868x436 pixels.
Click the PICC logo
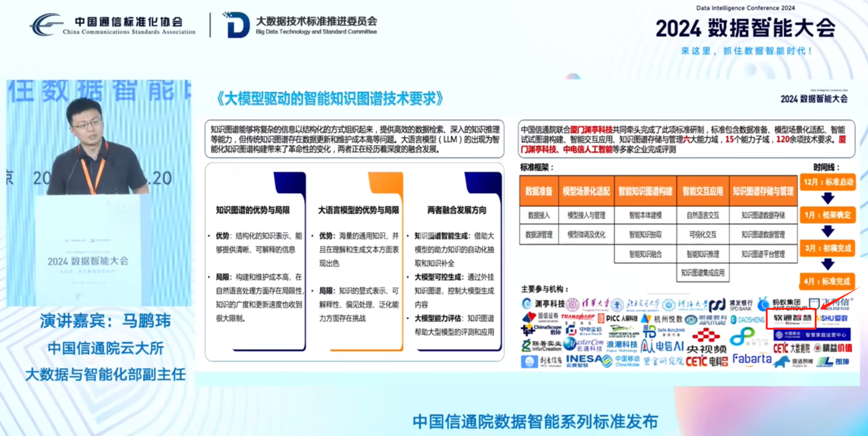coord(617,318)
